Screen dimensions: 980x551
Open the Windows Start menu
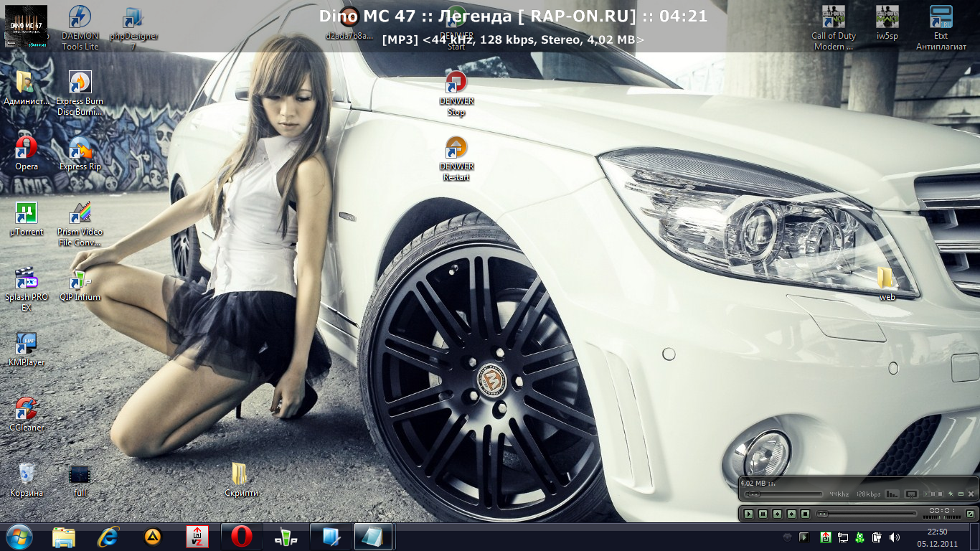coord(19,537)
